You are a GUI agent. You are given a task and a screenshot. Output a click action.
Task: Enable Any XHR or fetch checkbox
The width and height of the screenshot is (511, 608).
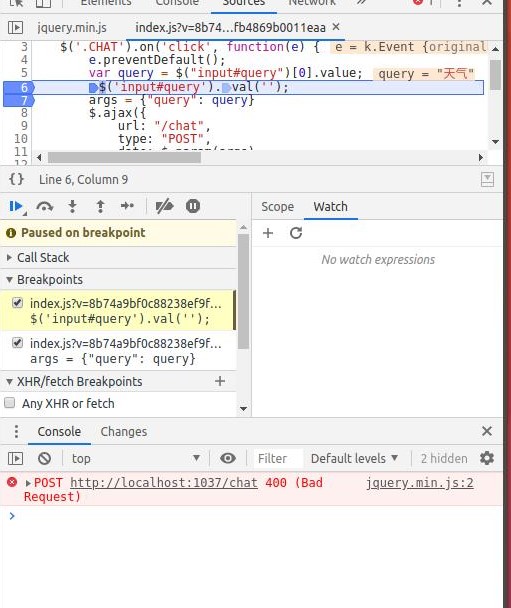10,403
